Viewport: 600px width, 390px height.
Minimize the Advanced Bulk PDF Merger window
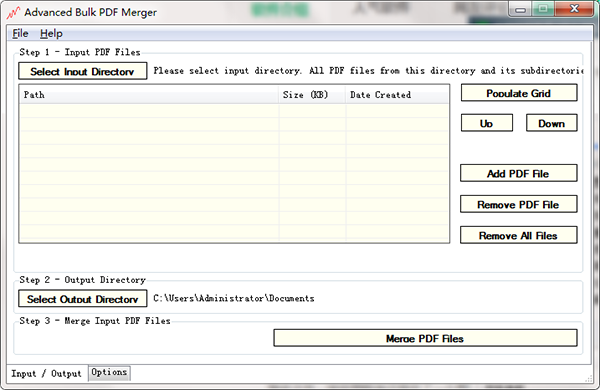(520, 10)
